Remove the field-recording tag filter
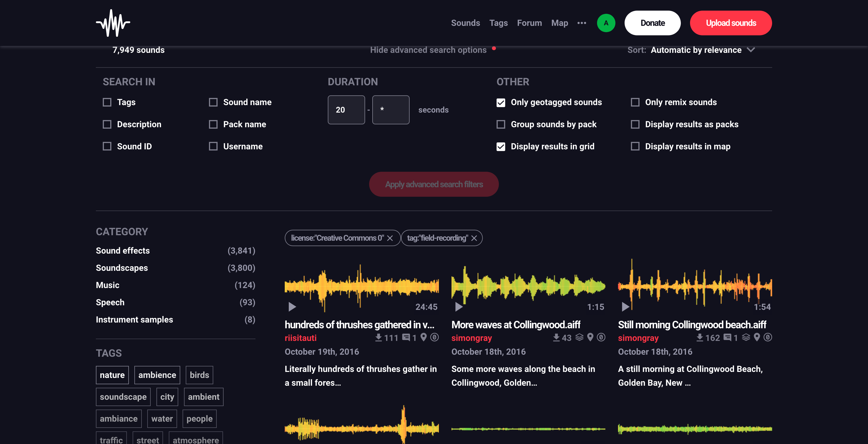This screenshot has height=444, width=868. (x=474, y=238)
